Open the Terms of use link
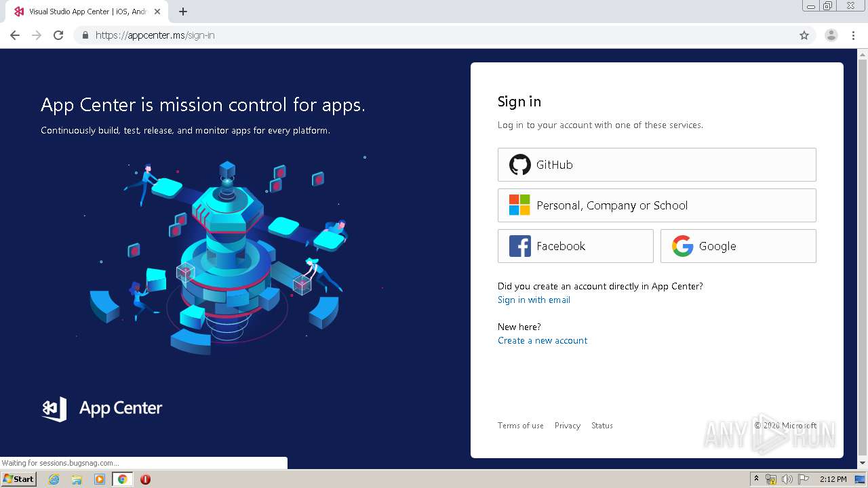868x488 pixels. pyautogui.click(x=520, y=426)
